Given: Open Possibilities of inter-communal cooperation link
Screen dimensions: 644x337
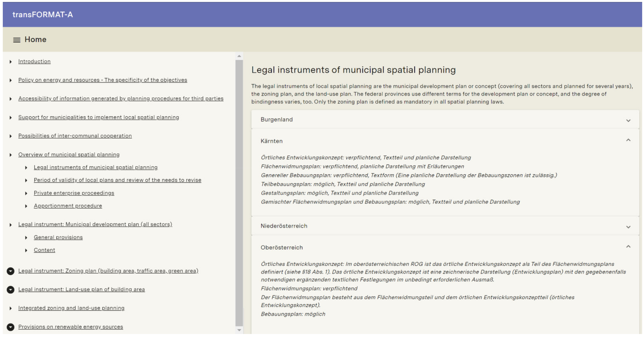Looking at the screenshot, I should point(75,136).
